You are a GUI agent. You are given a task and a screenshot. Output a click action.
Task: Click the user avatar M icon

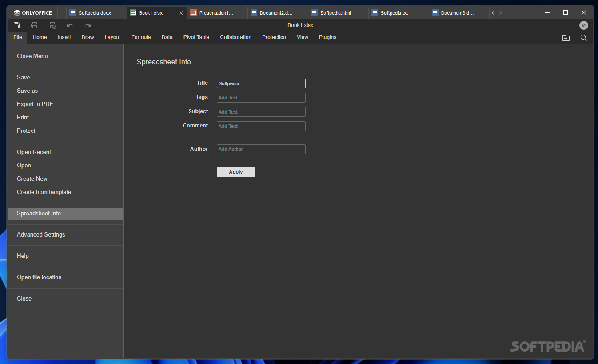pyautogui.click(x=584, y=25)
